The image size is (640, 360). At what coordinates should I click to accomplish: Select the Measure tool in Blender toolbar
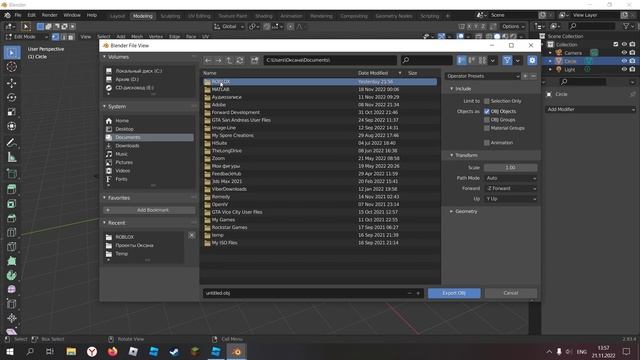(12, 157)
